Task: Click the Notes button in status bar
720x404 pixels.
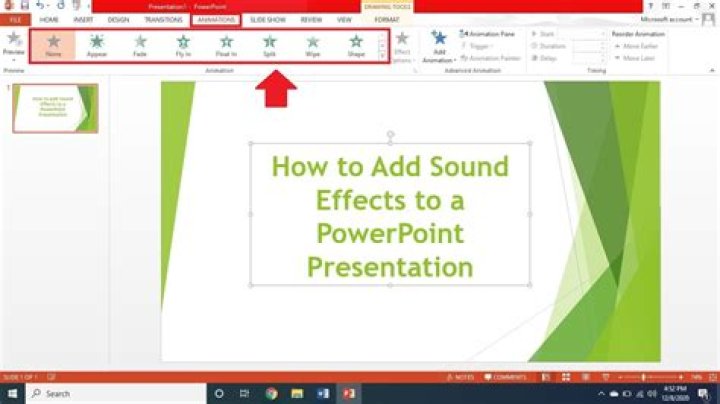Action: (463, 377)
